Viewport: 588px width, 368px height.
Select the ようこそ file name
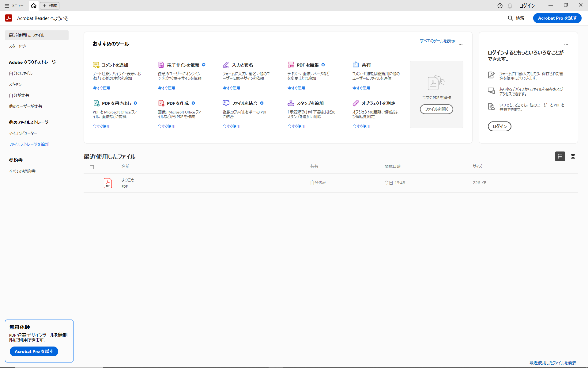point(128,180)
